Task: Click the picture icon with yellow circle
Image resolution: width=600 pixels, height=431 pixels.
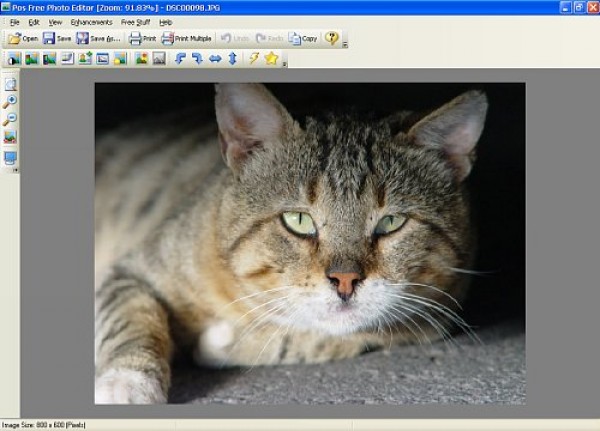Action: [x=120, y=59]
